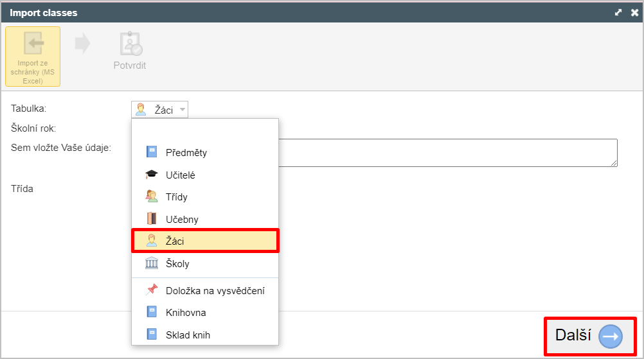
Task: Click the blue arrow circle next to Další
Action: [x=611, y=337]
